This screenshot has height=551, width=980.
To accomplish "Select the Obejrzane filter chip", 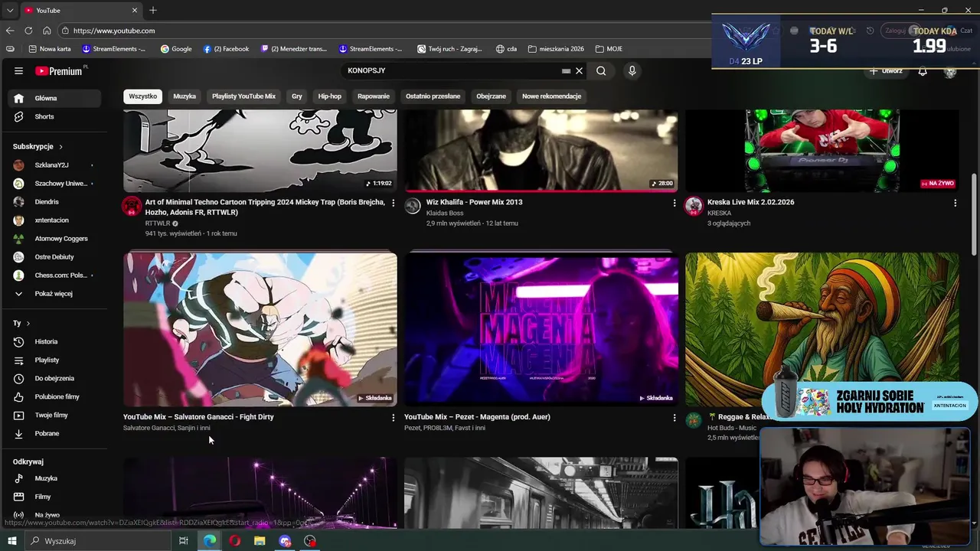I will point(491,96).
